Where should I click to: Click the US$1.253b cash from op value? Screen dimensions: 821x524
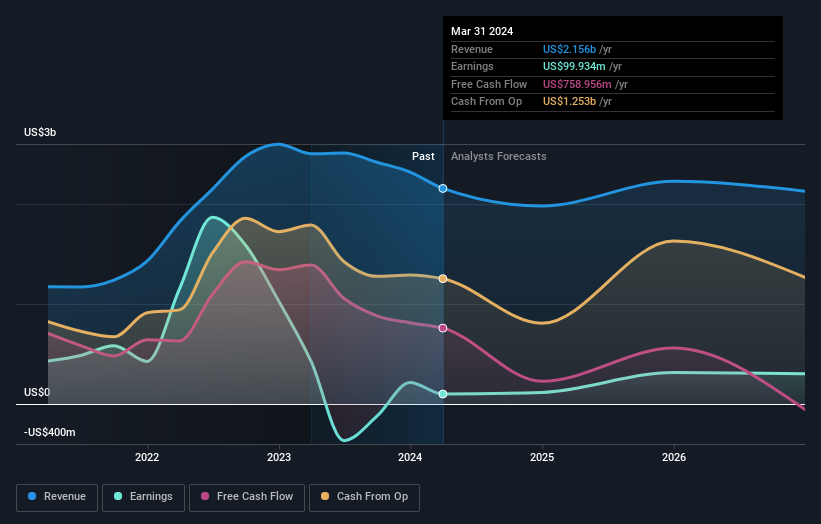click(x=569, y=102)
